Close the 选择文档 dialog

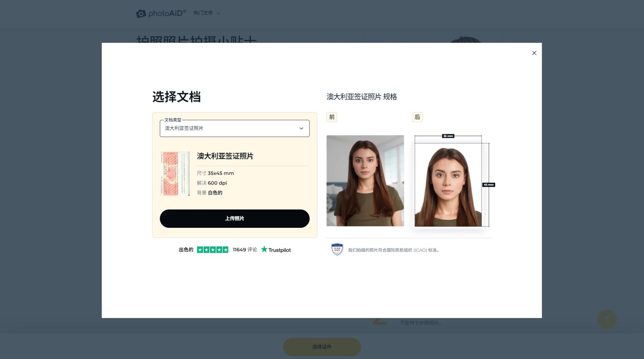(534, 53)
